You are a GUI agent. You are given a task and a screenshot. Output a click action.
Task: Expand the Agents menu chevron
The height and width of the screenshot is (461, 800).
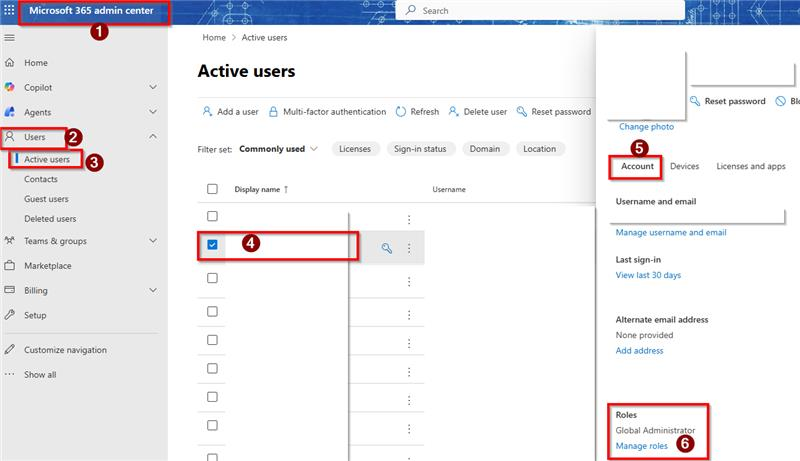point(153,112)
